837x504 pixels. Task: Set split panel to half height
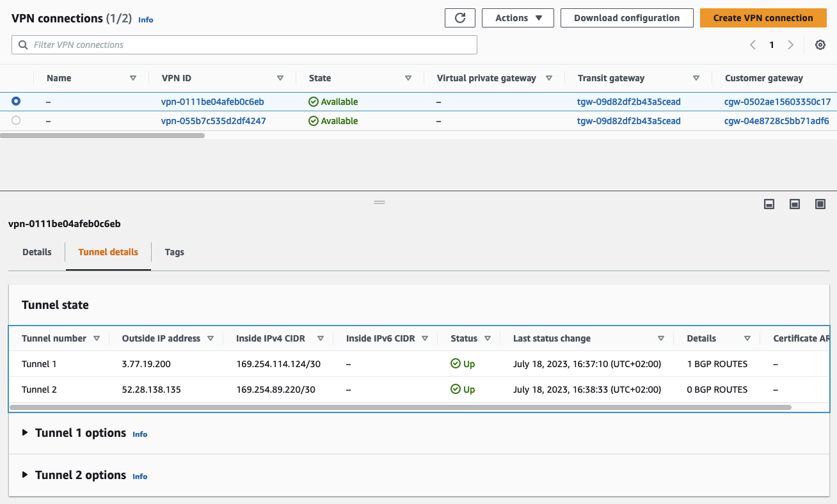(795, 204)
